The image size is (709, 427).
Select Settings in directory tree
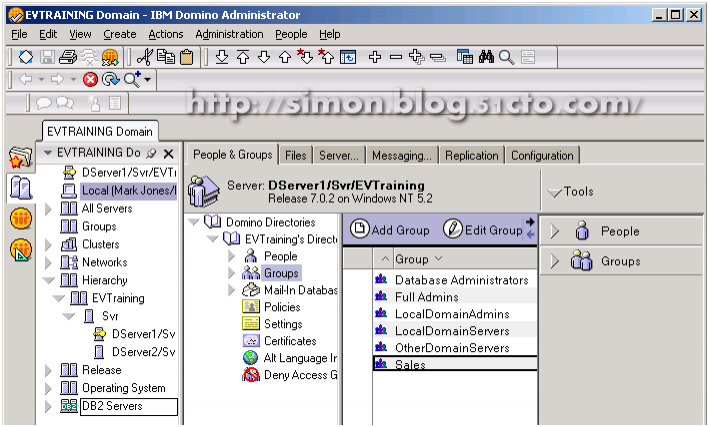point(283,324)
